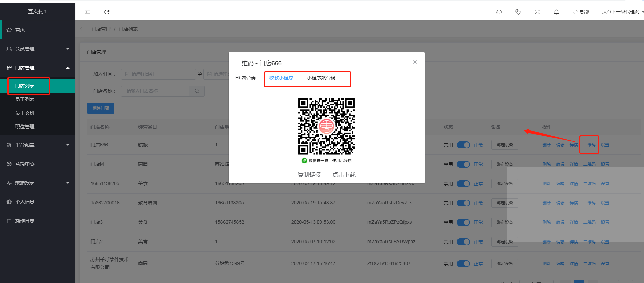Click 删除 for 门店M row

[x=547, y=164]
